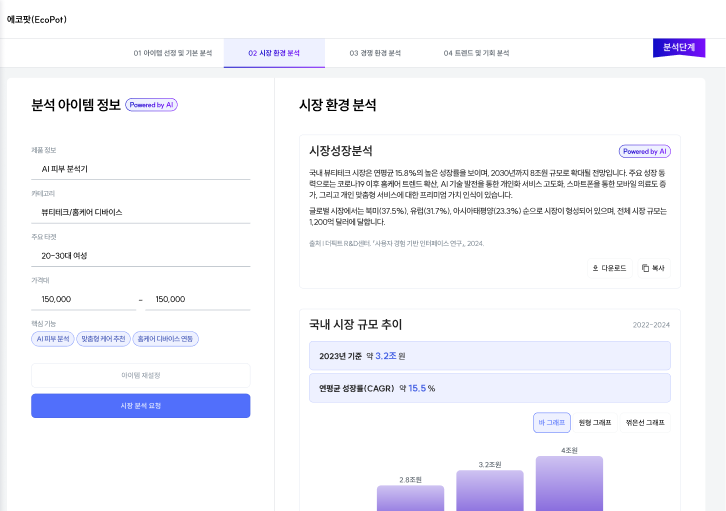Click the AI 피부 분석 feature tag
726x511 pixels.
point(52,339)
